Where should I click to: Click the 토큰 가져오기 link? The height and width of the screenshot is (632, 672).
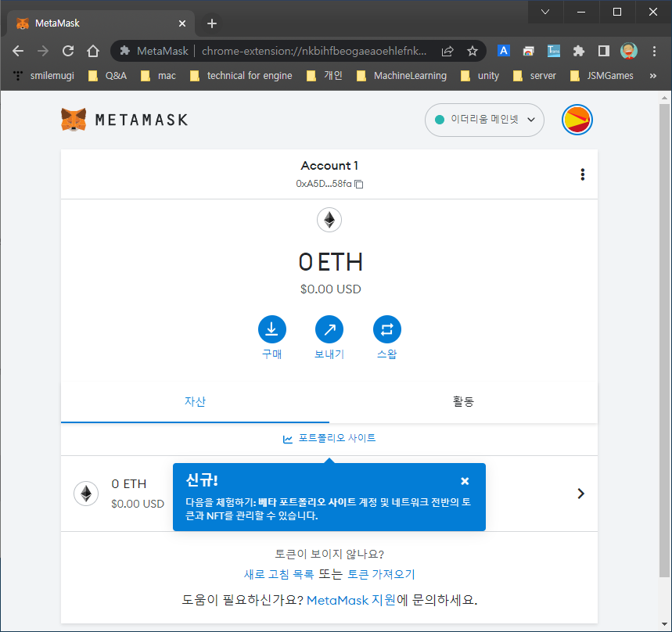381,574
